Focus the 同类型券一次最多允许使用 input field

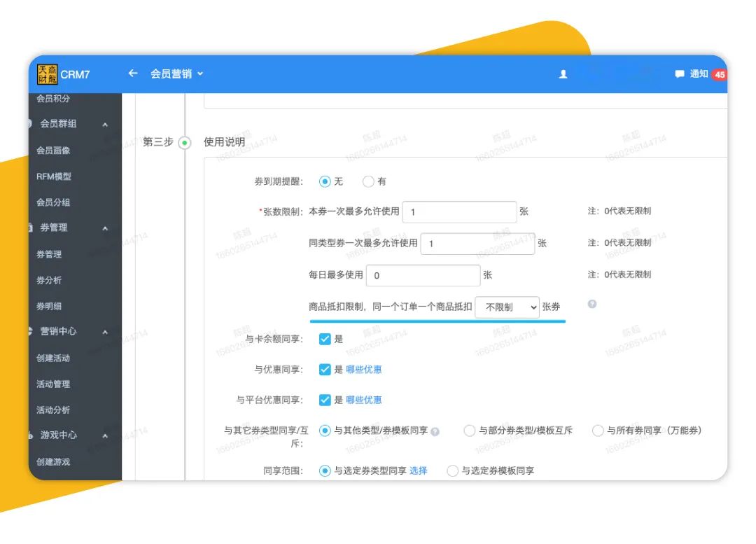pos(478,244)
